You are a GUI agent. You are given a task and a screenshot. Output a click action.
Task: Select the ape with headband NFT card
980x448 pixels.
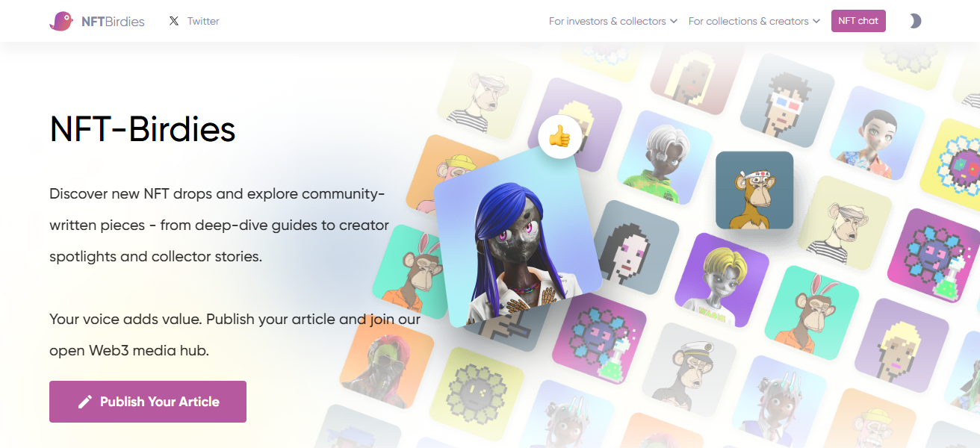(x=754, y=190)
